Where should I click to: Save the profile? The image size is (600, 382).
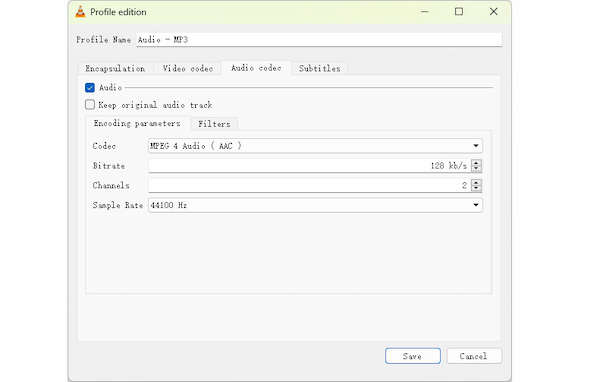point(412,356)
